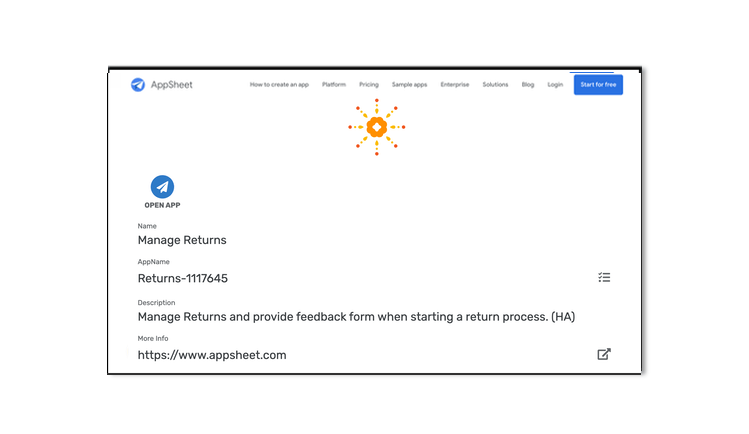Click the Login link

click(x=555, y=85)
